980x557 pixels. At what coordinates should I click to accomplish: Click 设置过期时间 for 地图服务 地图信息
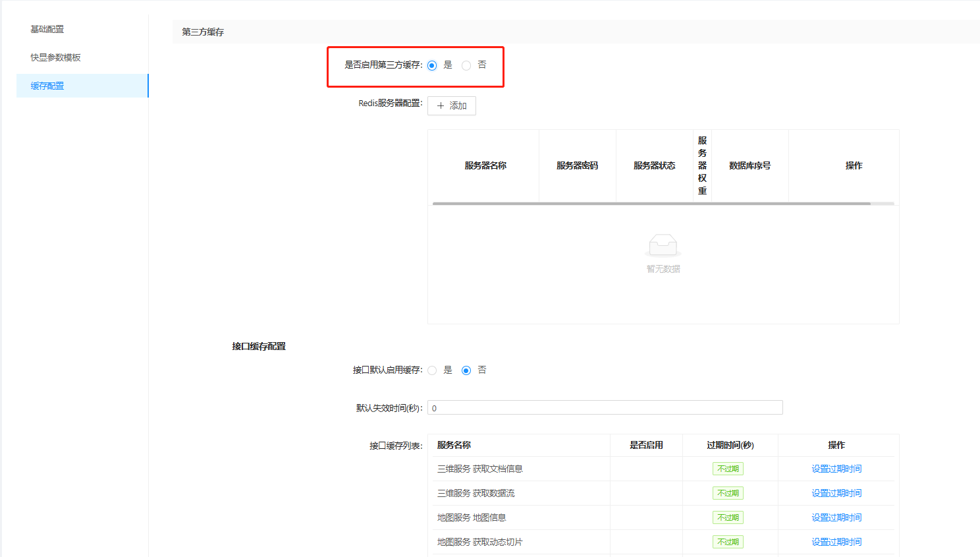point(836,517)
